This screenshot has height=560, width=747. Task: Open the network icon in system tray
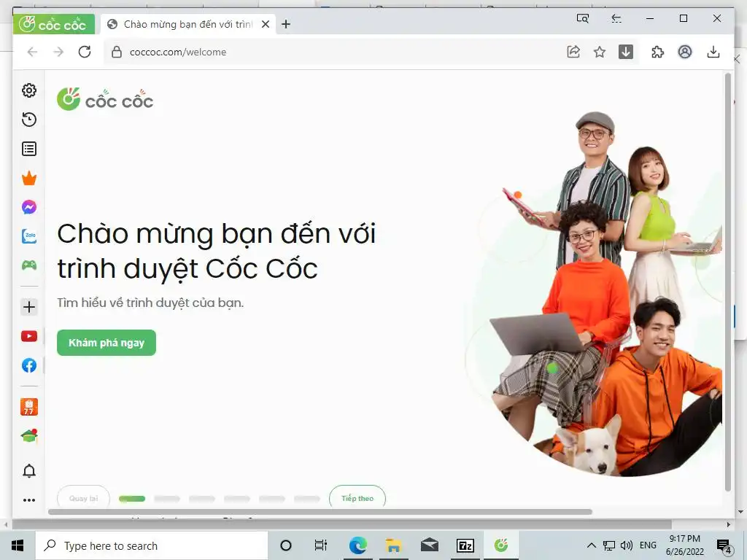tap(609, 545)
